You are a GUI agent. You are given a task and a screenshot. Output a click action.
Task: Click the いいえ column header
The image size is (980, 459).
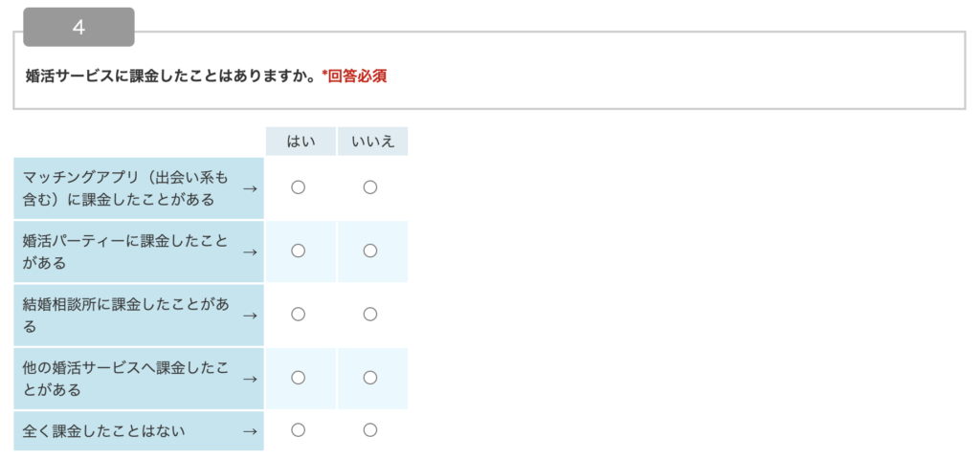(x=373, y=142)
